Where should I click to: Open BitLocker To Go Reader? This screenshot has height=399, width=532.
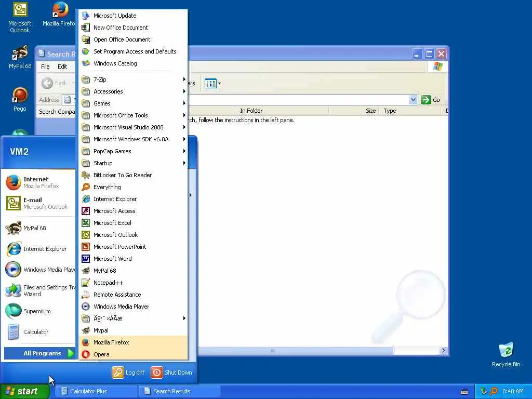(133, 175)
